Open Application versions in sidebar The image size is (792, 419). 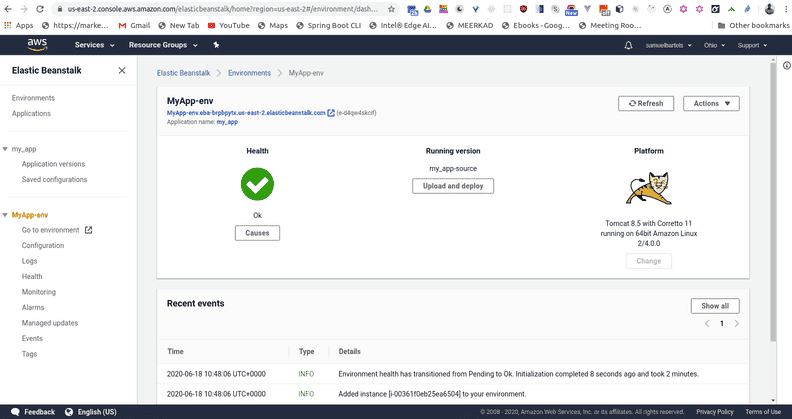pos(53,164)
